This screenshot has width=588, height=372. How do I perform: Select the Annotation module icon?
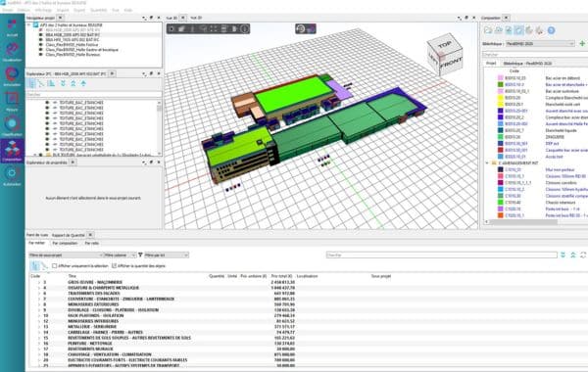pos(12,76)
